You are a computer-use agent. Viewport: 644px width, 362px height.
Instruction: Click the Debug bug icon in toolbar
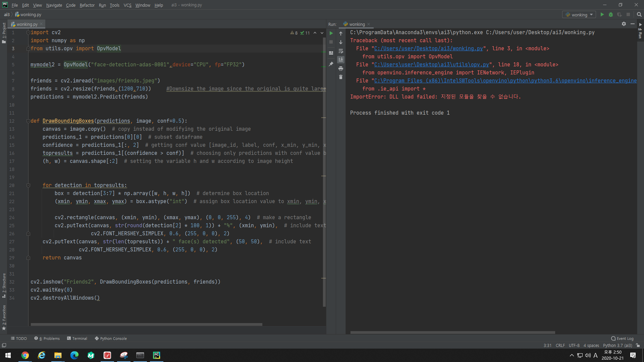click(611, 15)
